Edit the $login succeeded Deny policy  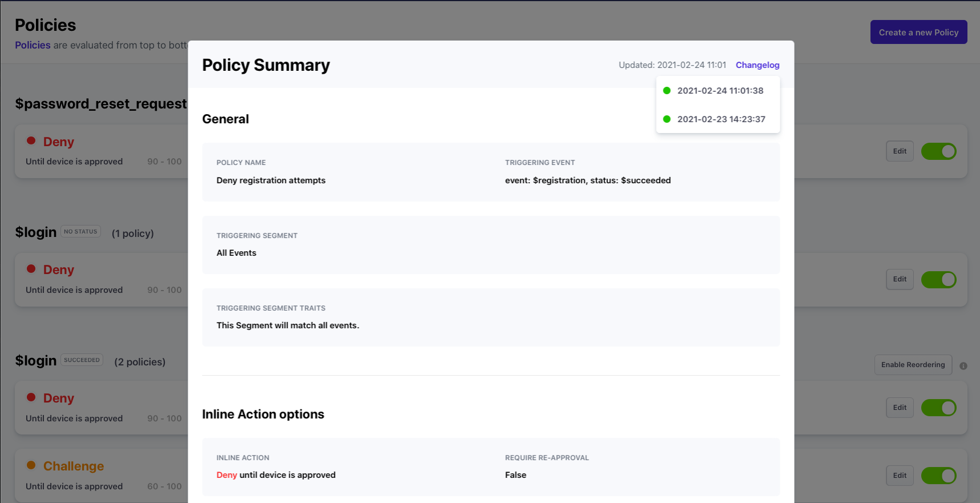(x=900, y=408)
